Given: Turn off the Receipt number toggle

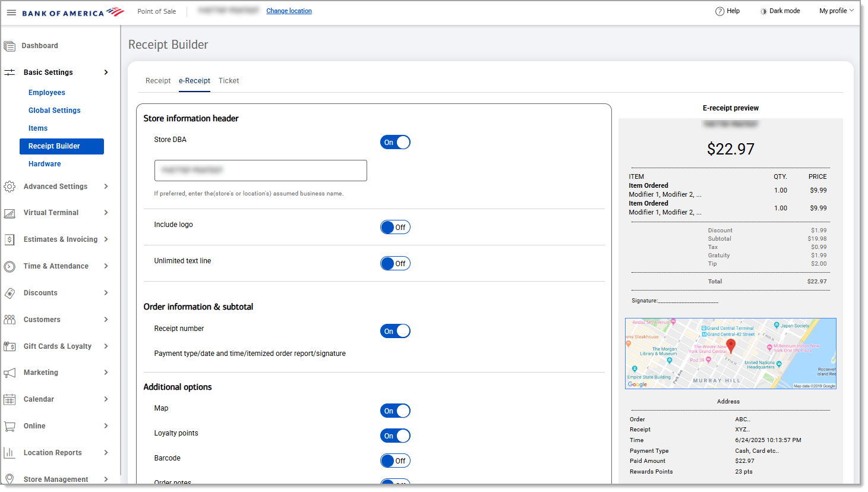Looking at the screenshot, I should [395, 331].
